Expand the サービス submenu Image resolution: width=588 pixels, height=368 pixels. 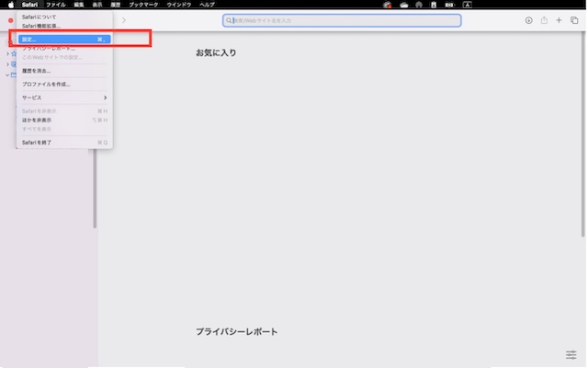click(64, 98)
